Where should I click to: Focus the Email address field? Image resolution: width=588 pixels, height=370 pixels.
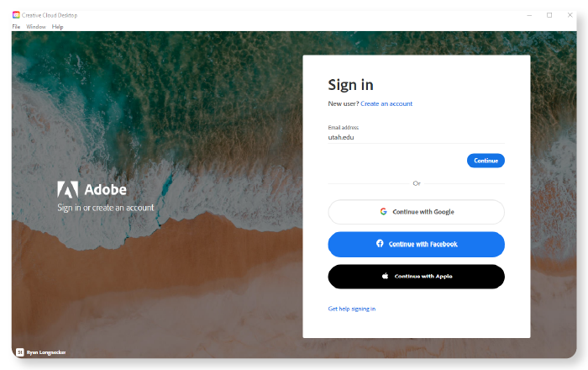[417, 137]
